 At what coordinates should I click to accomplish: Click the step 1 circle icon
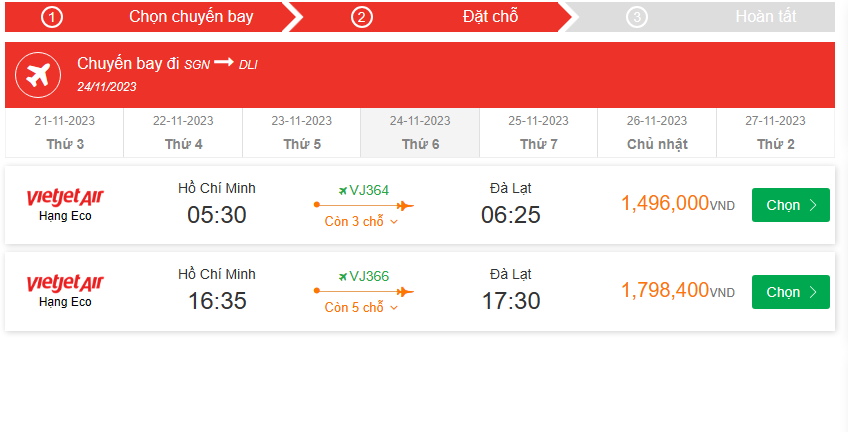pos(52,17)
